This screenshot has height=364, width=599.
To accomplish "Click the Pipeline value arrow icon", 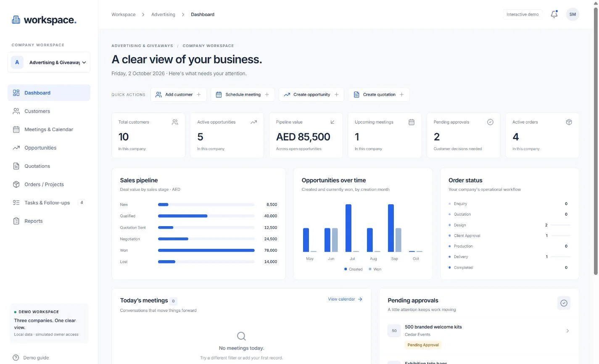I will pos(332,122).
